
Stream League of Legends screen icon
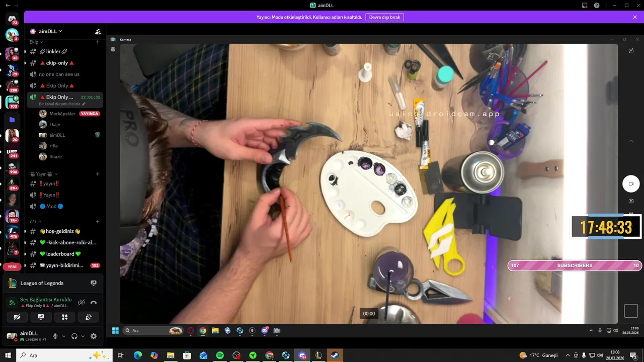click(x=94, y=283)
